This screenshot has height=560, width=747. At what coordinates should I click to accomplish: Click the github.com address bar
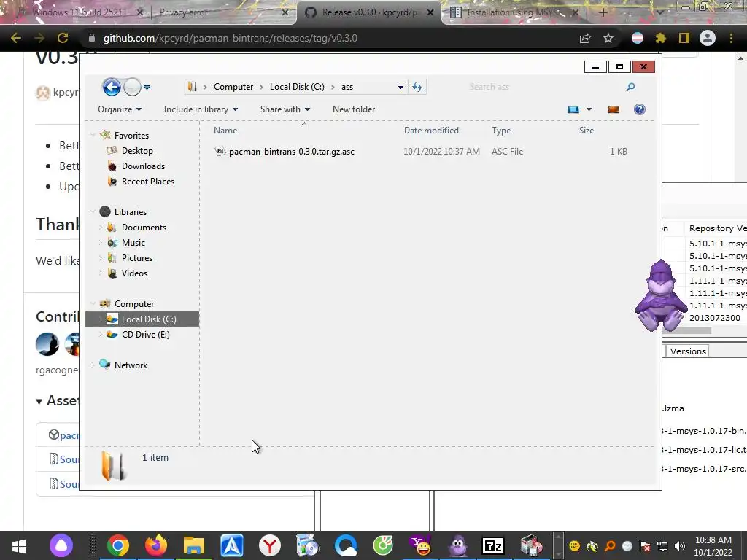[x=329, y=38]
